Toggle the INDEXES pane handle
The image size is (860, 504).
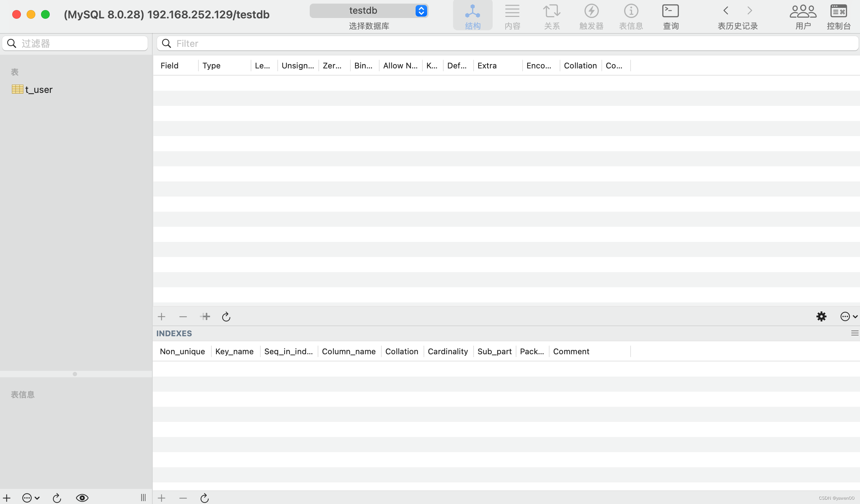click(855, 333)
